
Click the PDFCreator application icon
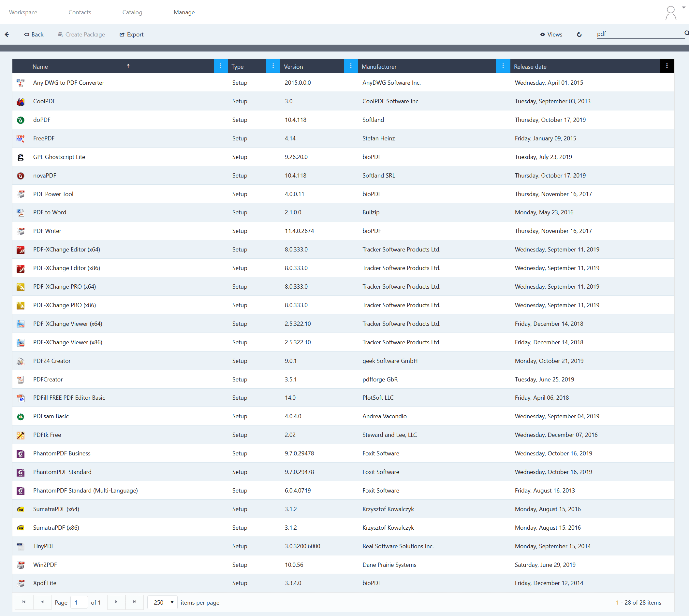point(19,379)
